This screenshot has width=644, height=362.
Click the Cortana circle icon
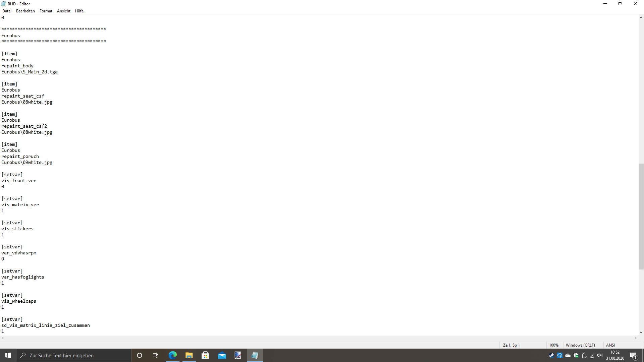click(x=140, y=355)
